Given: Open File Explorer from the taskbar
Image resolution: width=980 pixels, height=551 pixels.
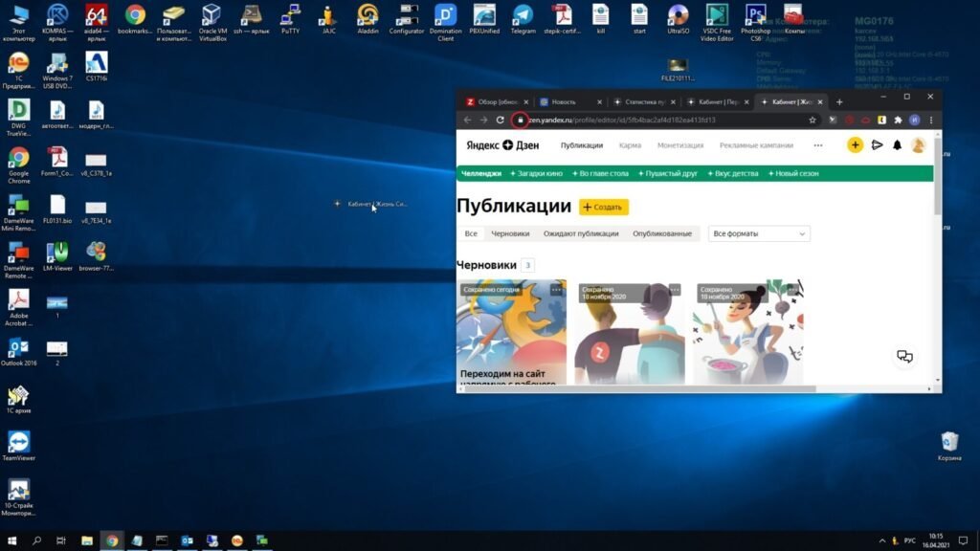Looking at the screenshot, I should (87, 540).
